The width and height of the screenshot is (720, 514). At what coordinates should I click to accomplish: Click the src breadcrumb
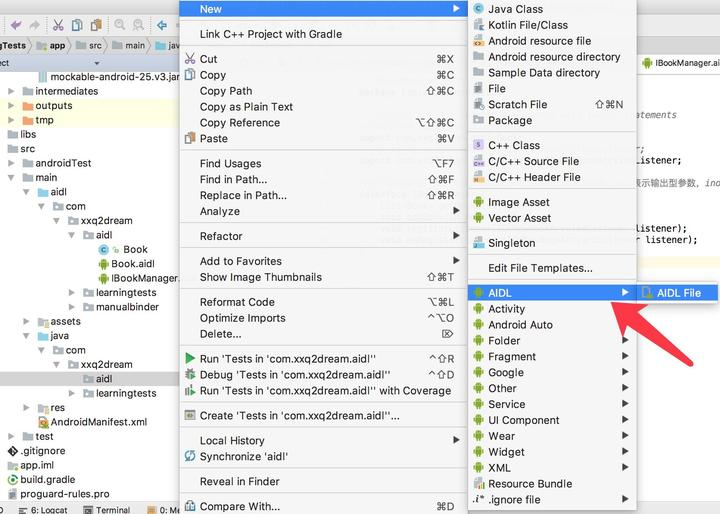coord(89,45)
